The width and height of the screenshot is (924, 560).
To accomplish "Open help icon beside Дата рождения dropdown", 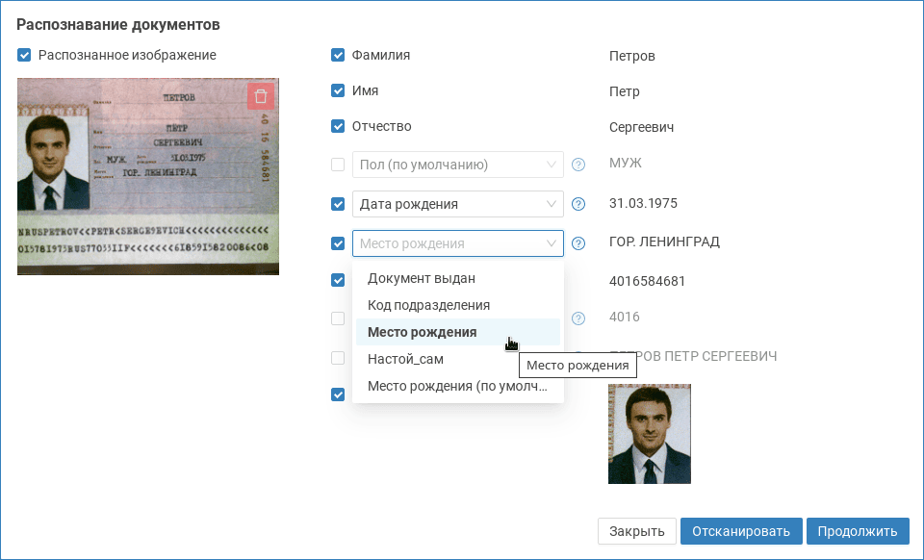I will pyautogui.click(x=578, y=204).
